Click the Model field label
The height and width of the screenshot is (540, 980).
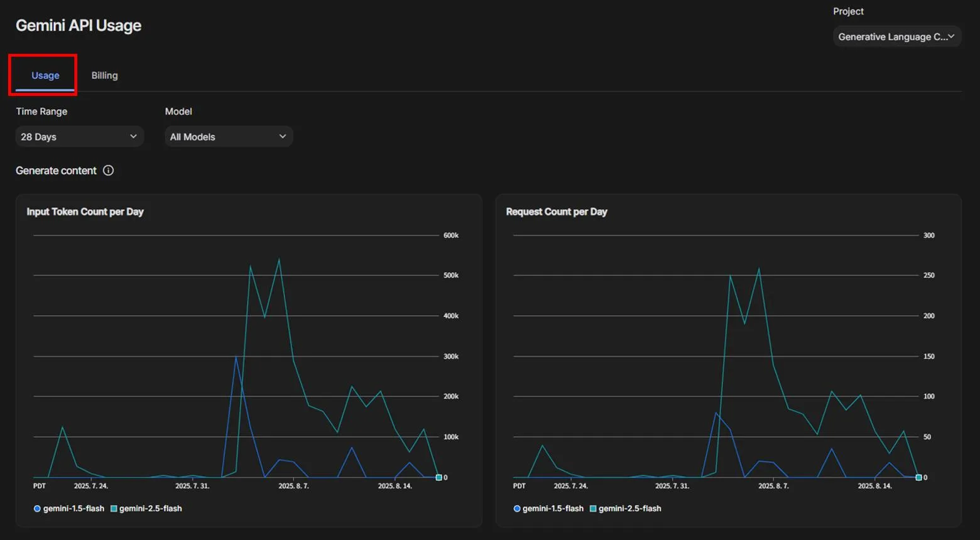[178, 111]
